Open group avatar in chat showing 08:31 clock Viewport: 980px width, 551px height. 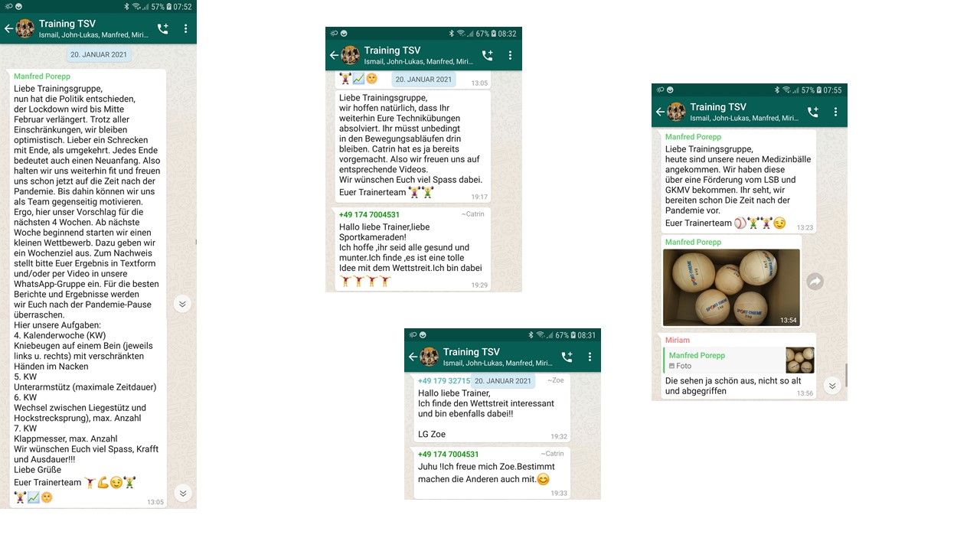[x=429, y=357]
